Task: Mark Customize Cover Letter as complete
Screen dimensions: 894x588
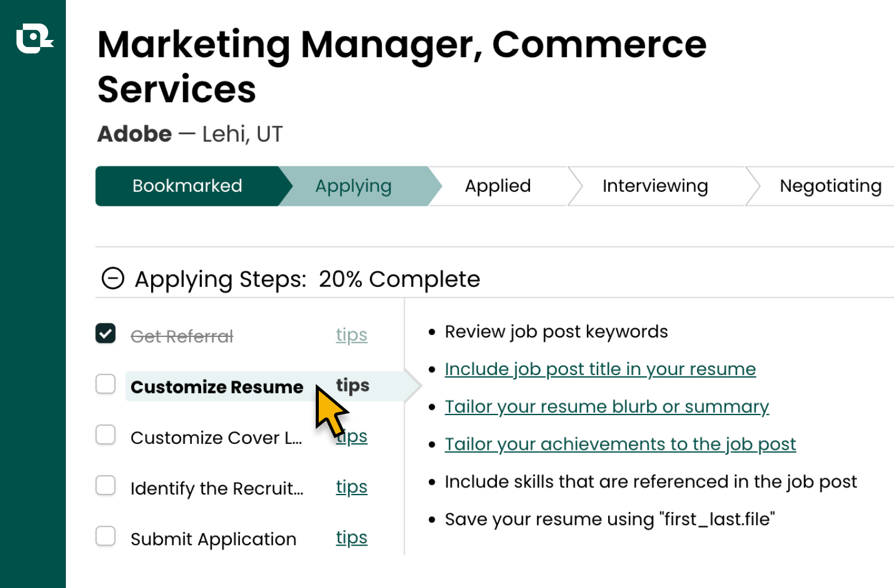Action: click(106, 435)
